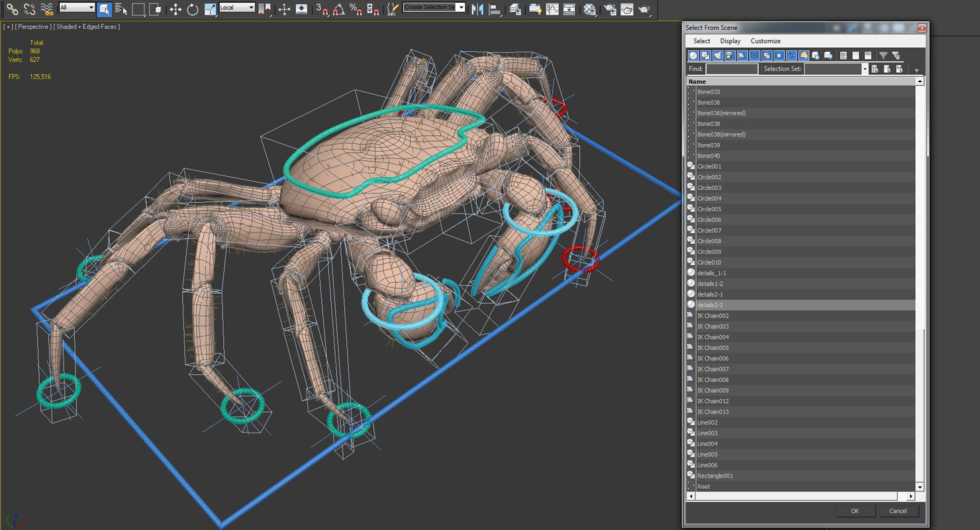Toggle Spinner Snap
The width and height of the screenshot is (980, 530).
coord(373,9)
